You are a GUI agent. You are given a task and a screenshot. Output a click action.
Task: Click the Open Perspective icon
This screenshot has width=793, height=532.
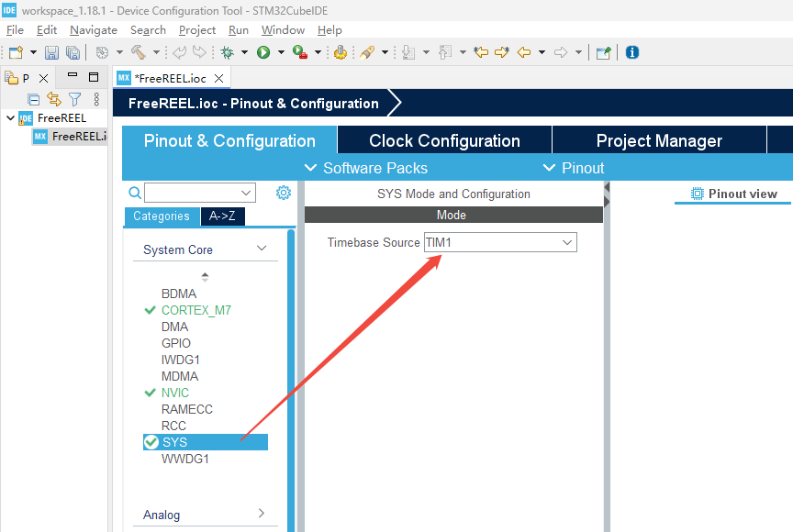[603, 52]
